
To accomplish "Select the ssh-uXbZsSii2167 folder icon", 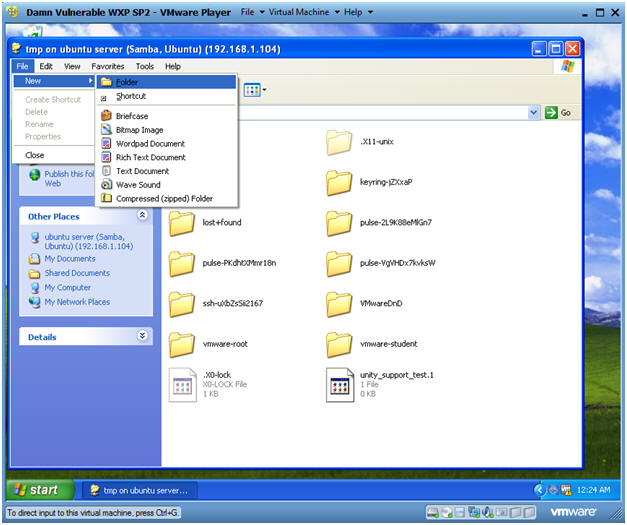I will click(182, 304).
